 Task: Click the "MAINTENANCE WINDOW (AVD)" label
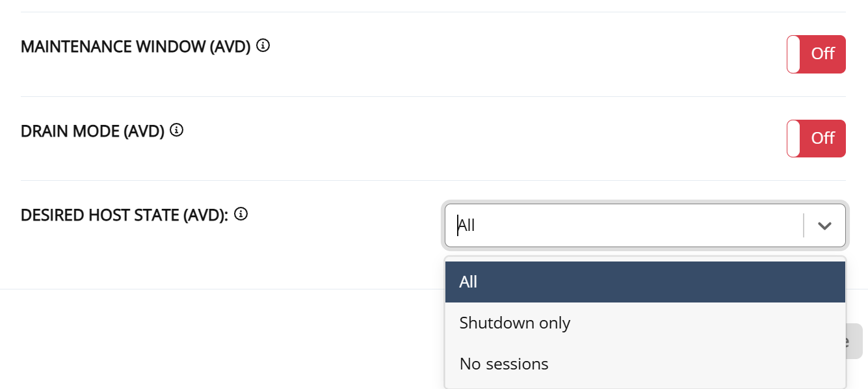135,47
